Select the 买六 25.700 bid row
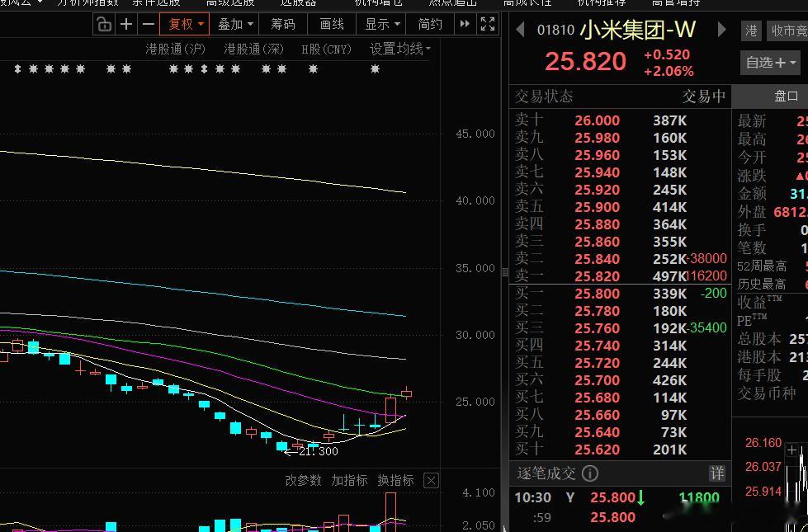This screenshot has width=808, height=532. click(620, 380)
